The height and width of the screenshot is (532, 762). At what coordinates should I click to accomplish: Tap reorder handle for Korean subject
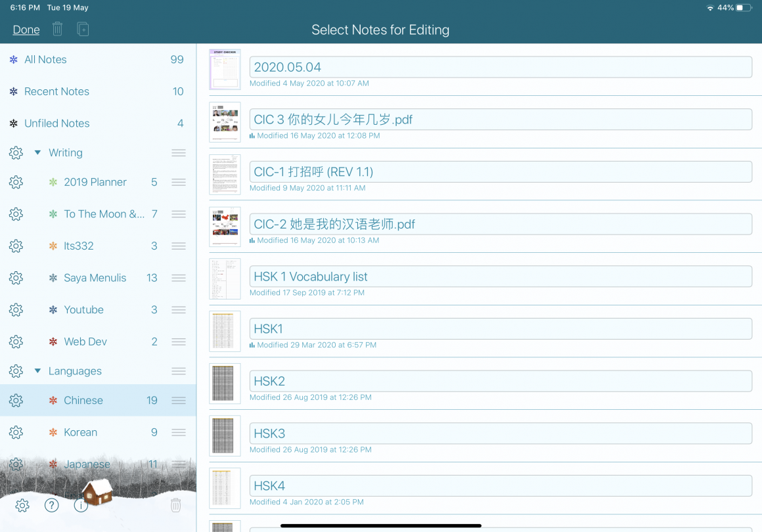coord(178,432)
